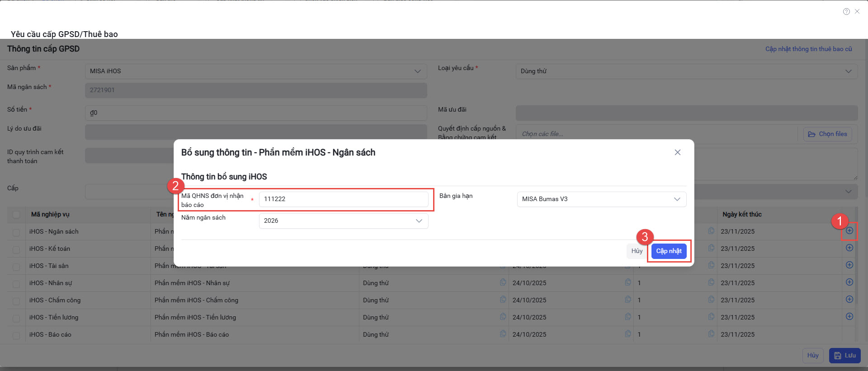This screenshot has width=868, height=371.
Task: Click the plus icon in iHOS - Tiền lương row
Action: (x=849, y=317)
